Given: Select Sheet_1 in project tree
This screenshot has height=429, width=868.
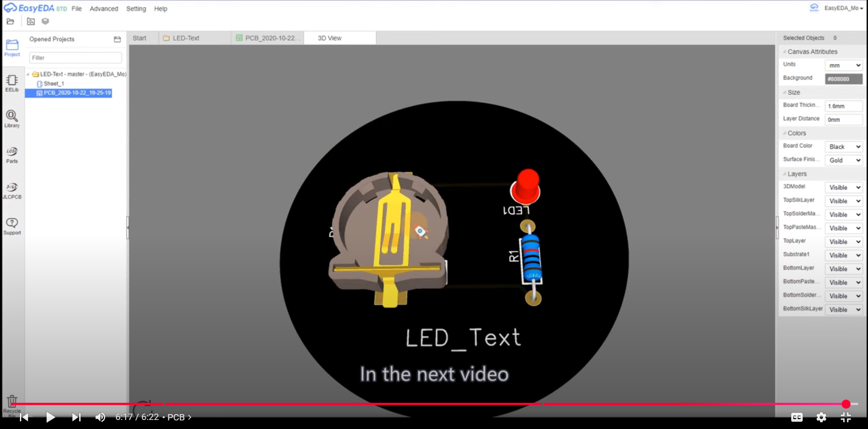Looking at the screenshot, I should 53,84.
